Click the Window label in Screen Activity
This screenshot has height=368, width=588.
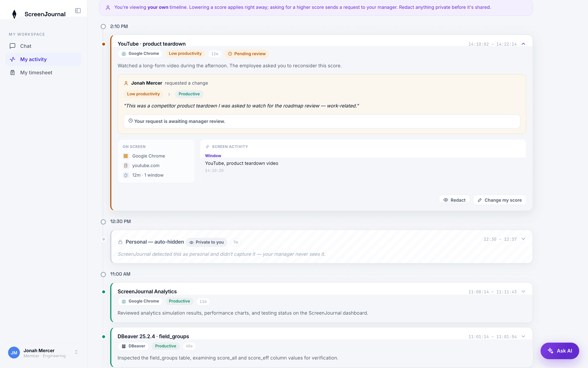click(213, 156)
